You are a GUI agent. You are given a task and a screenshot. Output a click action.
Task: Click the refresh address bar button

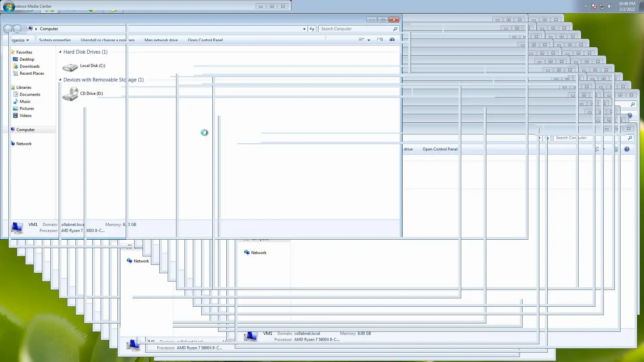point(312,29)
